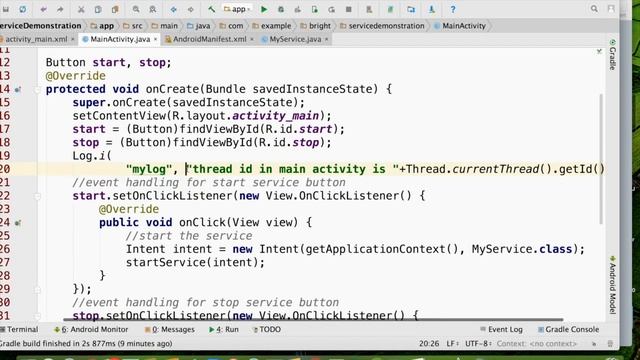Expand the Android Model side panel
This screenshot has height=360, width=640.
tap(613, 285)
